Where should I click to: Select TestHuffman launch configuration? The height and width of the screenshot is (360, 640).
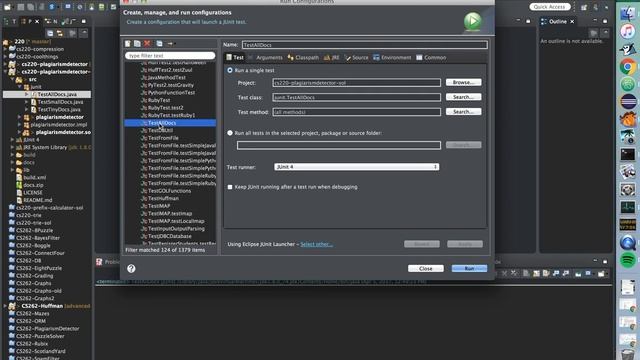click(163, 198)
